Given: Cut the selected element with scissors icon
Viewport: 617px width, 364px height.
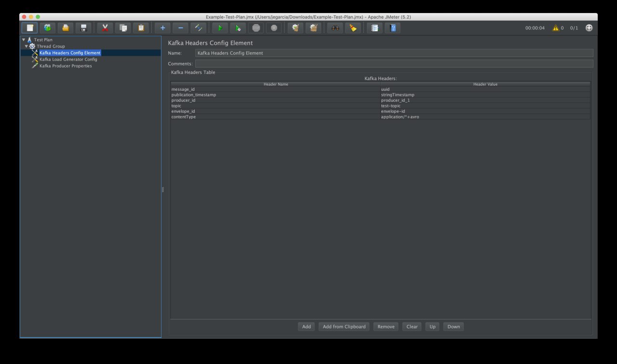Looking at the screenshot, I should coord(105,28).
